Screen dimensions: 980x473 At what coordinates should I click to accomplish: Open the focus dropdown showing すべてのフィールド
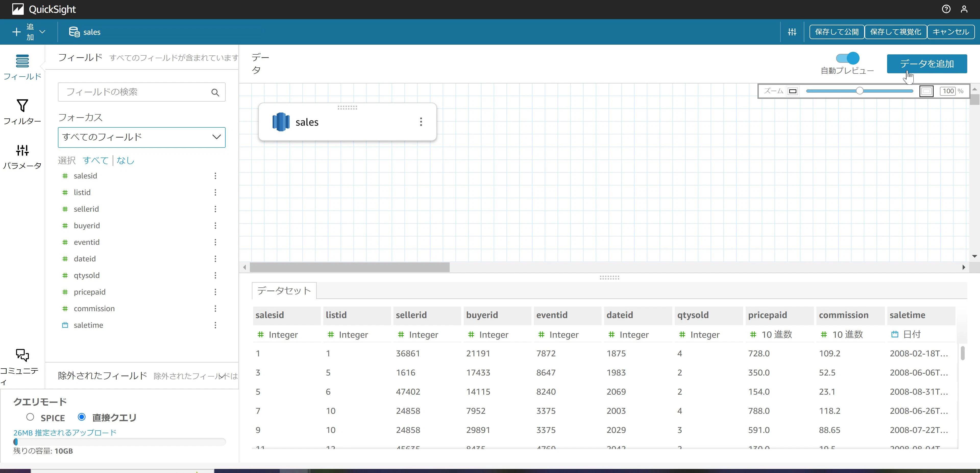(x=142, y=137)
